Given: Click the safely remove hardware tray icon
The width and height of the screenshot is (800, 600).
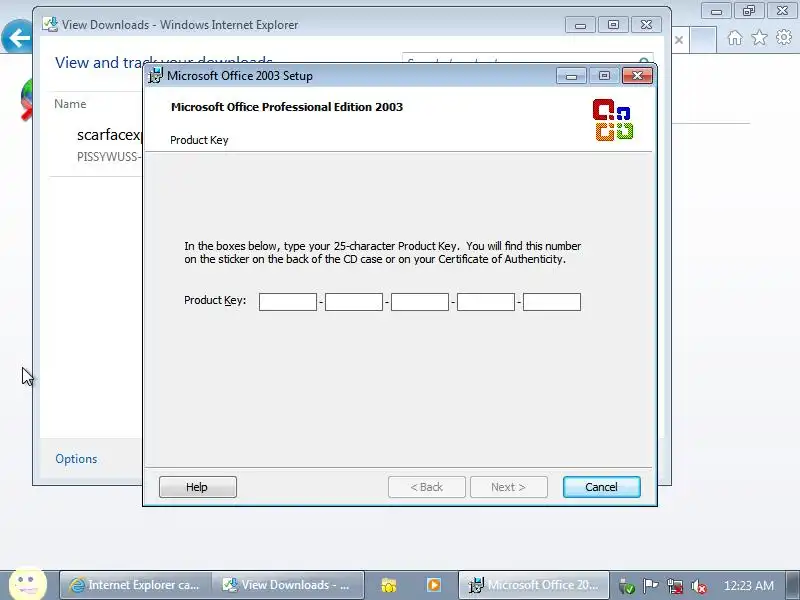Looking at the screenshot, I should coord(627,586).
